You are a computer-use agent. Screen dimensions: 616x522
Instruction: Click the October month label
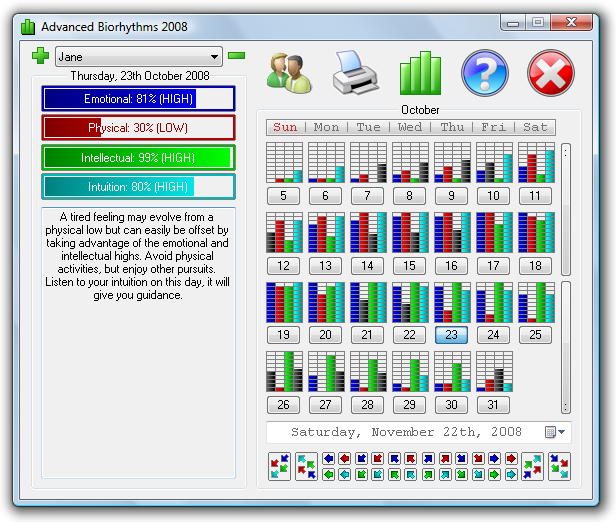[420, 110]
